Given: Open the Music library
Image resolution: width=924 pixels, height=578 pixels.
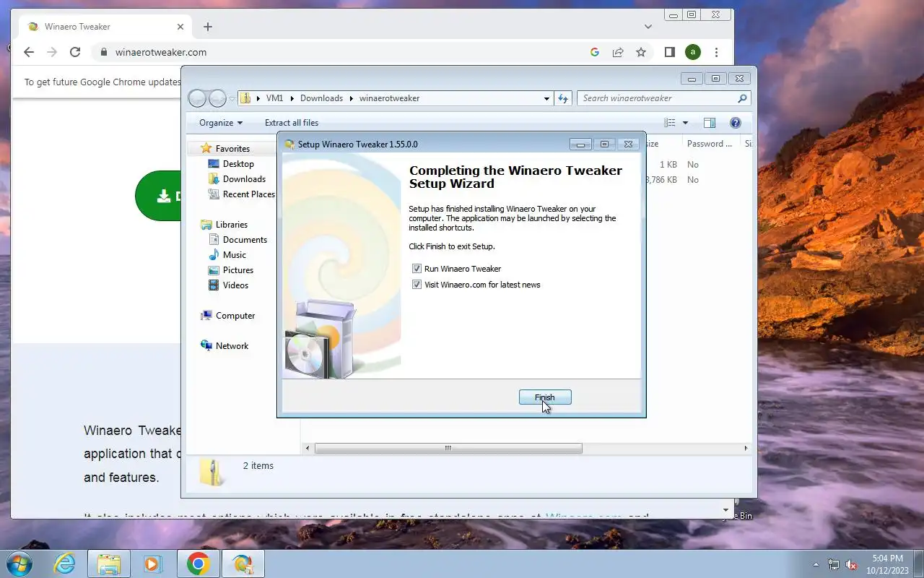Looking at the screenshot, I should (x=234, y=255).
